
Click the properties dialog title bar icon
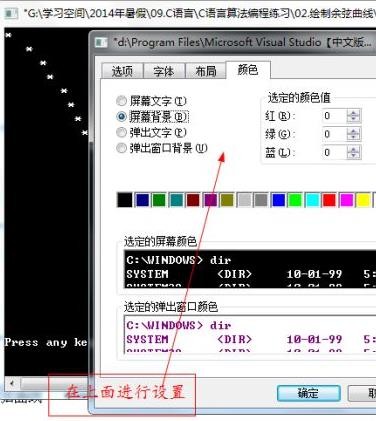[101, 43]
